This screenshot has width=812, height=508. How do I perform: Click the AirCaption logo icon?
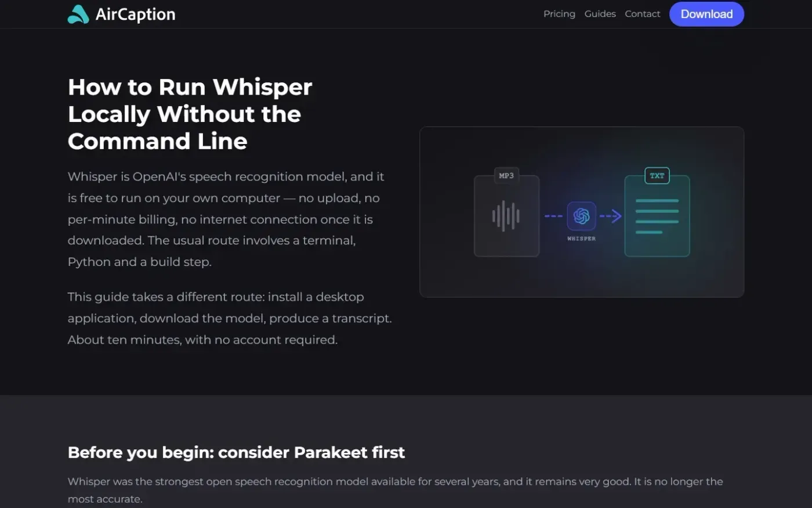[78, 14]
